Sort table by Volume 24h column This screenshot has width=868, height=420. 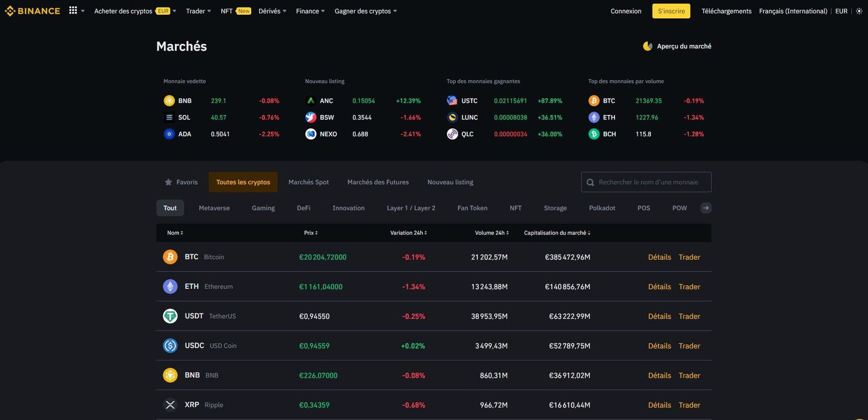[492, 233]
